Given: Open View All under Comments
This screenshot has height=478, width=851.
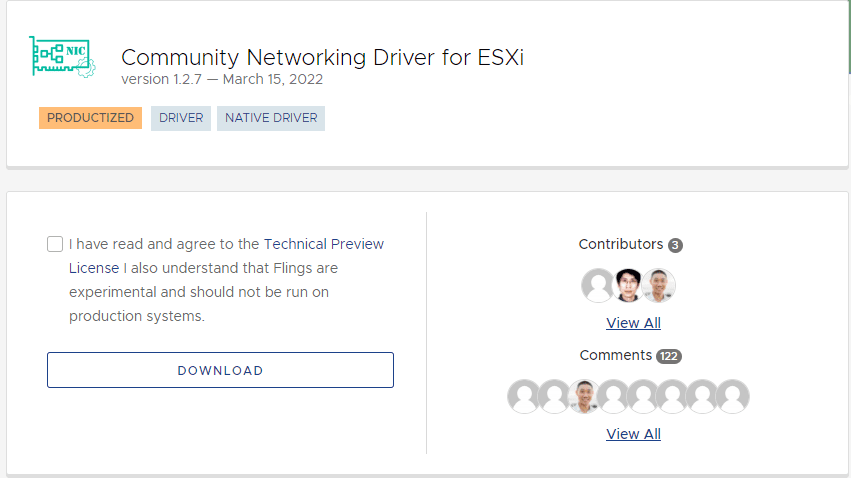Looking at the screenshot, I should 633,434.
